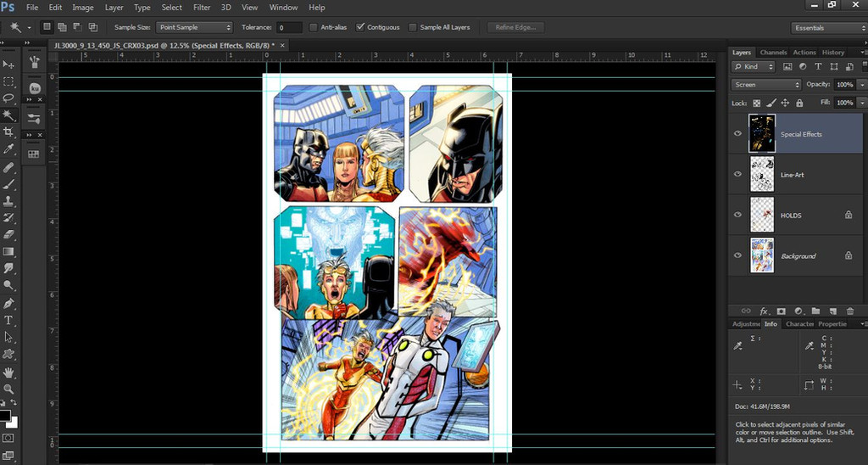Open the Sample Size dropdown
The image size is (868, 465).
coord(194,27)
